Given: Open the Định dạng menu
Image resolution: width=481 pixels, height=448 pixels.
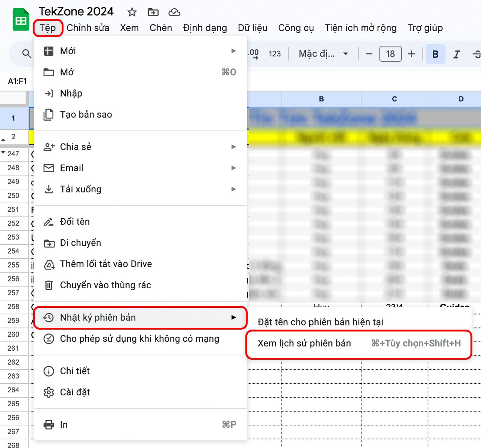Looking at the screenshot, I should tap(205, 28).
